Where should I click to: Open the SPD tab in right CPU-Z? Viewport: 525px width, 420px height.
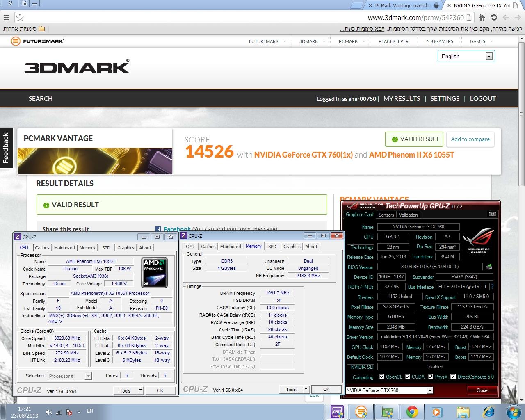click(272, 247)
